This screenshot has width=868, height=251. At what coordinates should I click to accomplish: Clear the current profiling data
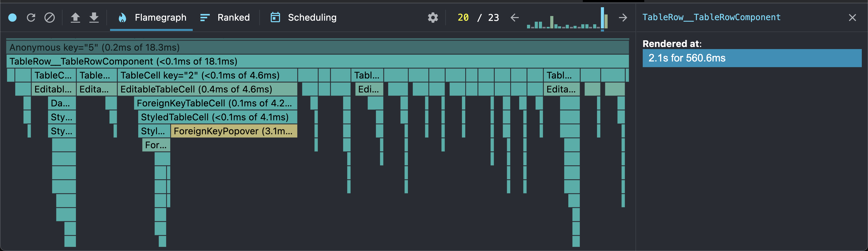click(x=50, y=18)
